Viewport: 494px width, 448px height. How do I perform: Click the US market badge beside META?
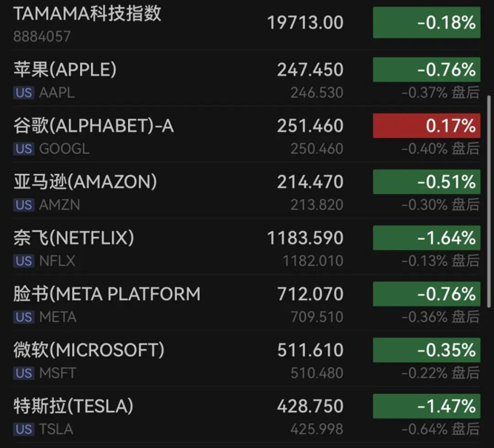click(24, 318)
